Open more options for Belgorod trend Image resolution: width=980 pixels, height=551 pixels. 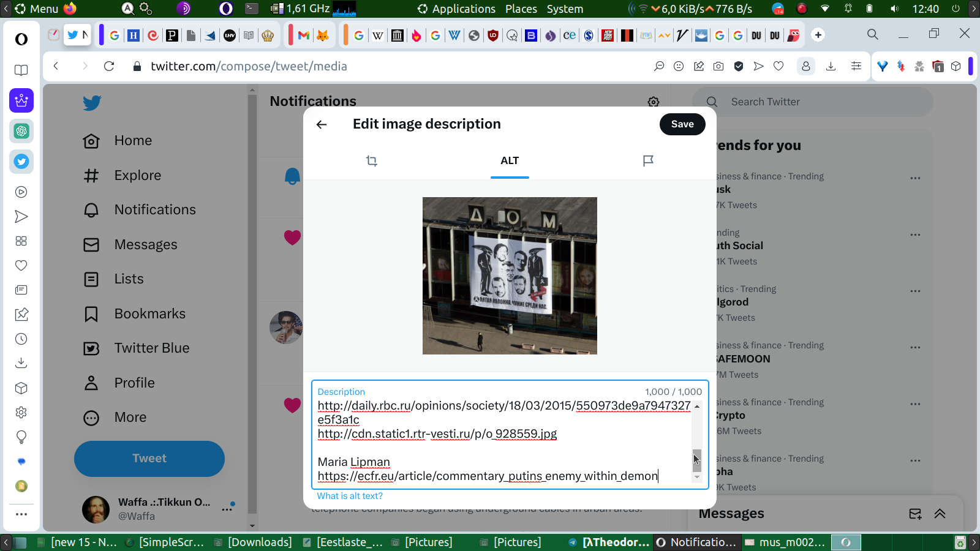pos(915,291)
